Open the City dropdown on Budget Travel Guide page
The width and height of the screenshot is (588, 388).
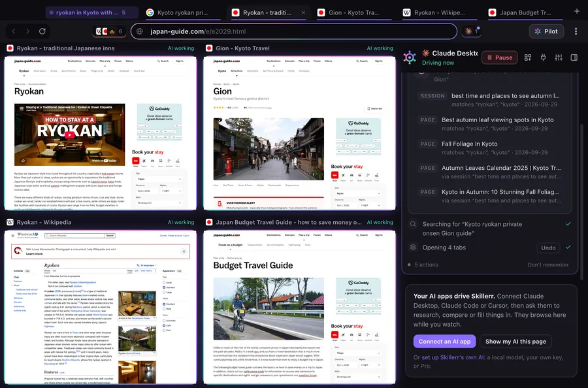click(x=358, y=353)
